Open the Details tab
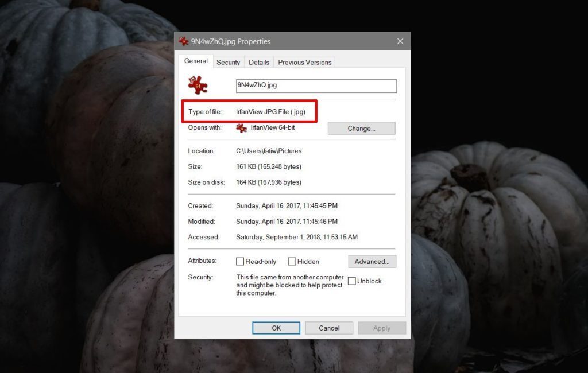The width and height of the screenshot is (588, 373). click(x=258, y=62)
